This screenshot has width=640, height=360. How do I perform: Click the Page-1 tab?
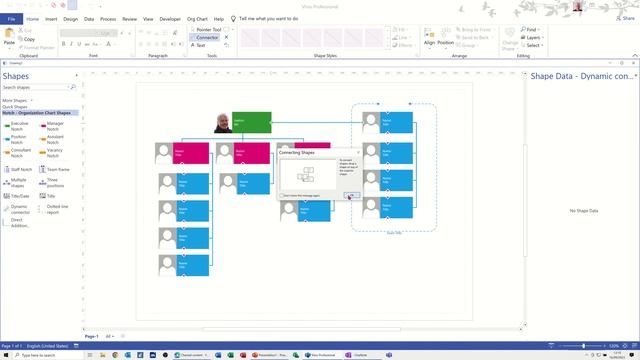click(91, 336)
